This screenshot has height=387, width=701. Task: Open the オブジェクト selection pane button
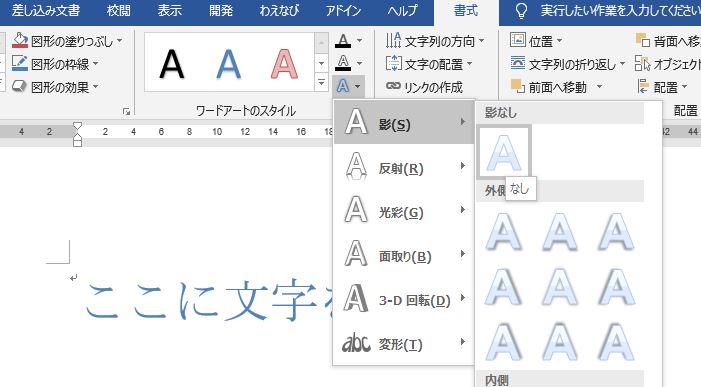point(667,64)
